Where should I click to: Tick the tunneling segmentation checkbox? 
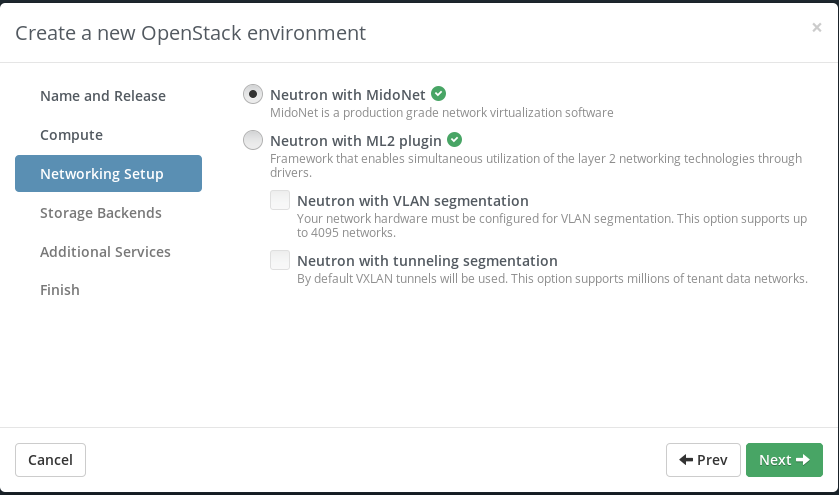280,261
